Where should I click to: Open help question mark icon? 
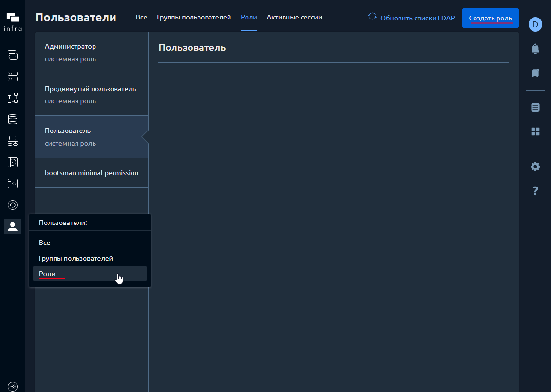535,191
